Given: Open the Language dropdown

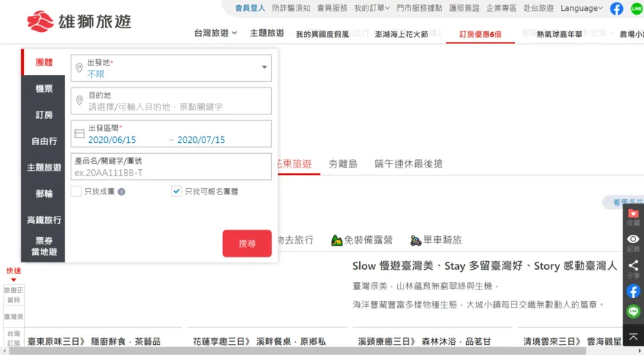Looking at the screenshot, I should [581, 9].
